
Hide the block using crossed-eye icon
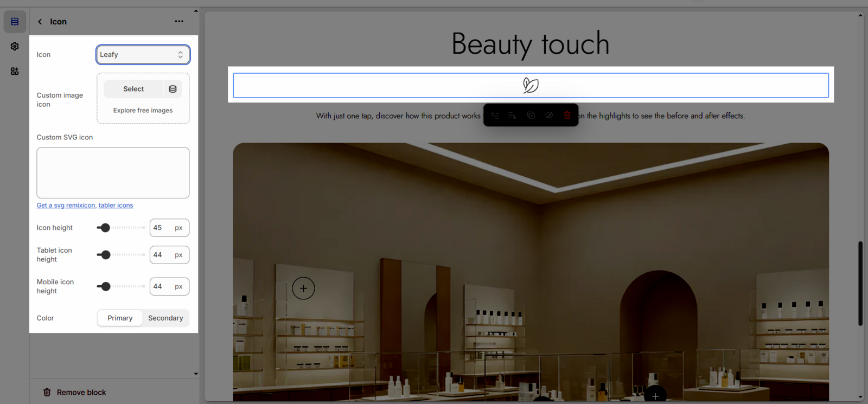(549, 116)
